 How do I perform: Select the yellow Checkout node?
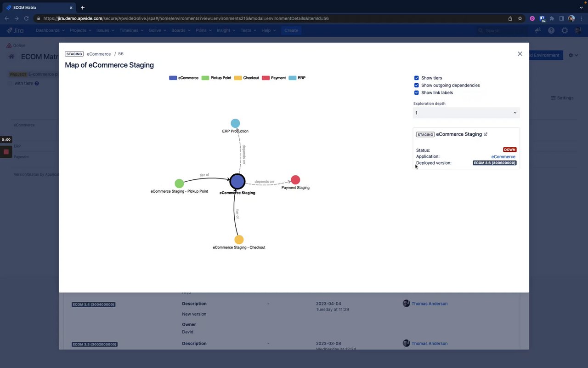pyautogui.click(x=239, y=240)
